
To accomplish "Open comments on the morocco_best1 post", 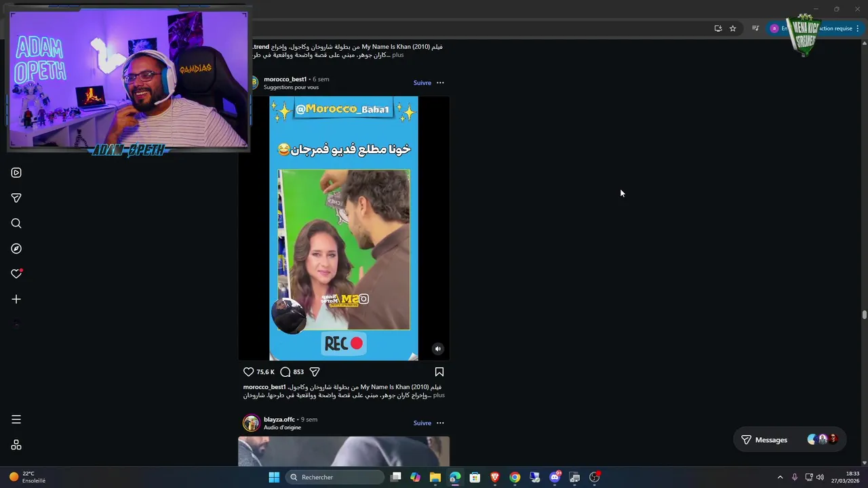I will point(285,371).
